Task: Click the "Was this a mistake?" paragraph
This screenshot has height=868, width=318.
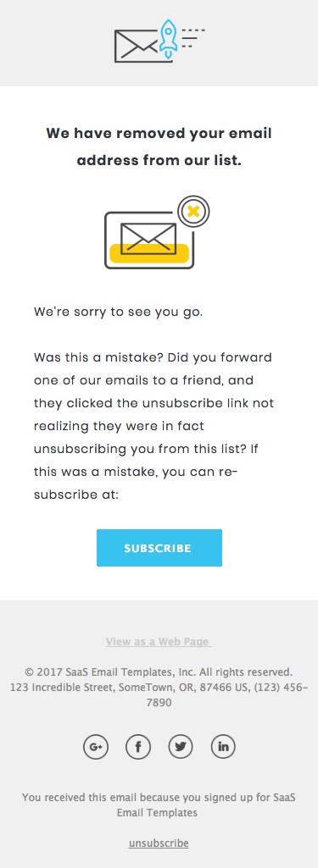Action: coord(154,426)
